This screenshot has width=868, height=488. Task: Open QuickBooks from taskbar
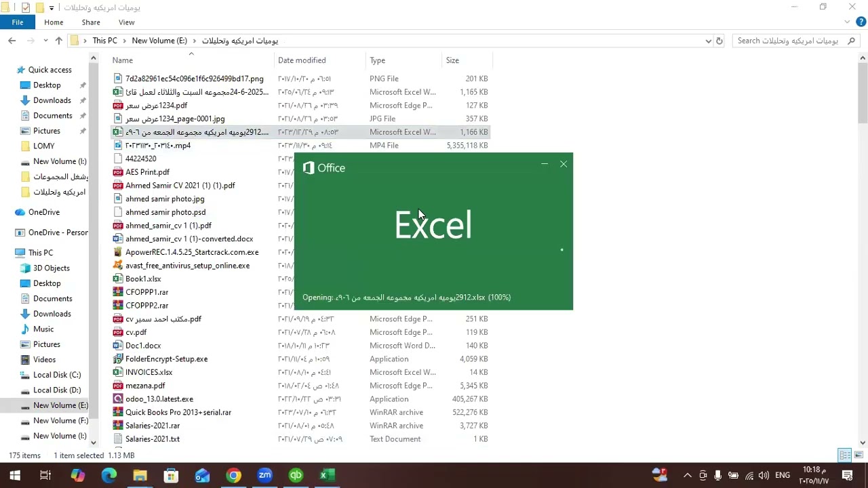click(x=296, y=475)
